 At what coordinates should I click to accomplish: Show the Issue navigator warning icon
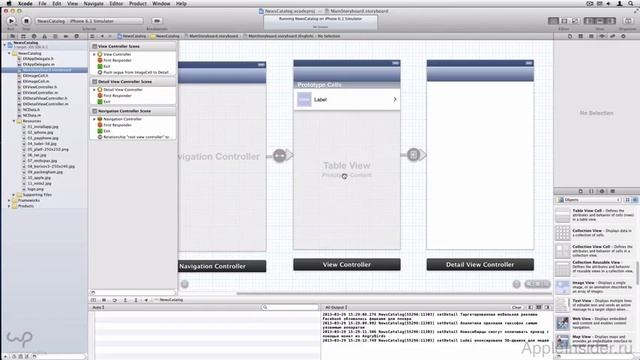[44, 36]
